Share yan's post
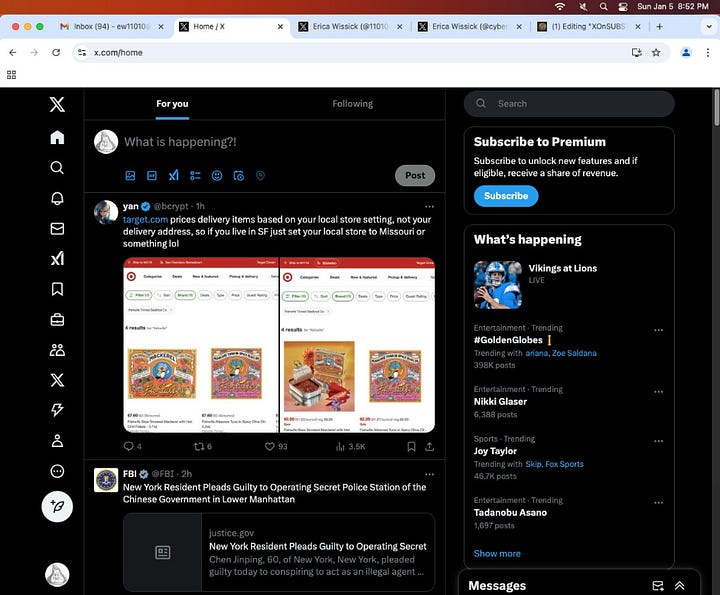Image resolution: width=720 pixels, height=595 pixels. pos(429,446)
